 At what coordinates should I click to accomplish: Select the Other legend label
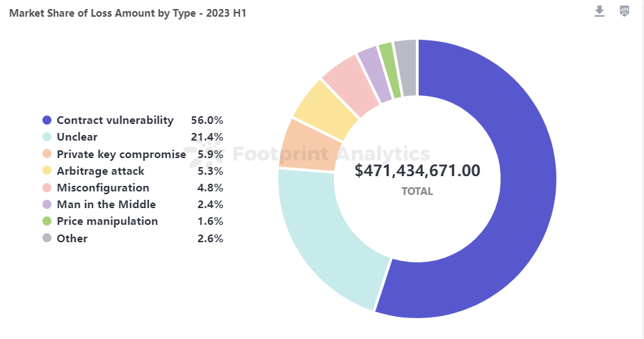coord(72,238)
